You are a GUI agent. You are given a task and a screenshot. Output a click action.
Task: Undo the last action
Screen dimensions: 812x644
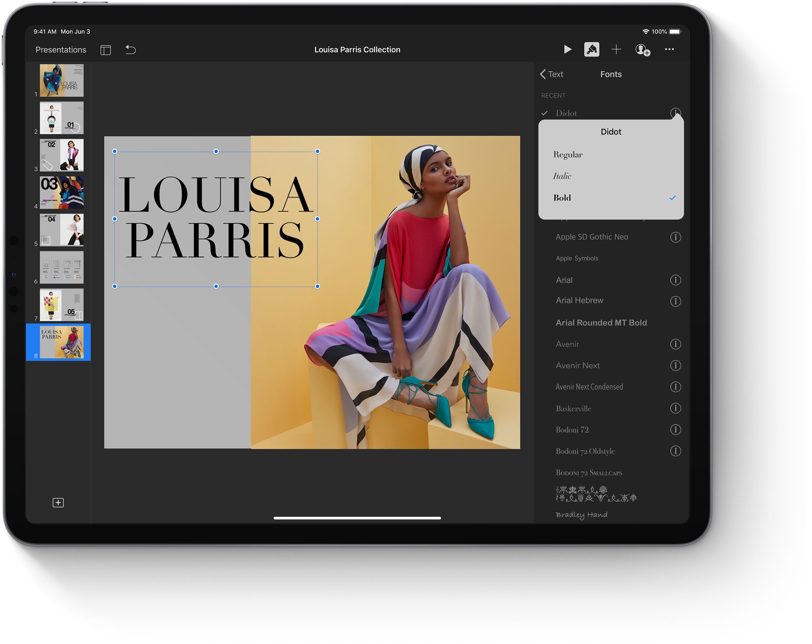(131, 50)
